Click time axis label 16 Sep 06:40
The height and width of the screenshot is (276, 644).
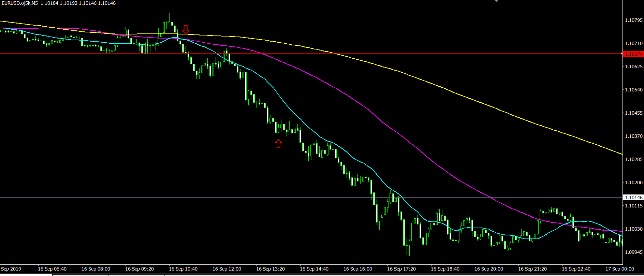click(52, 269)
